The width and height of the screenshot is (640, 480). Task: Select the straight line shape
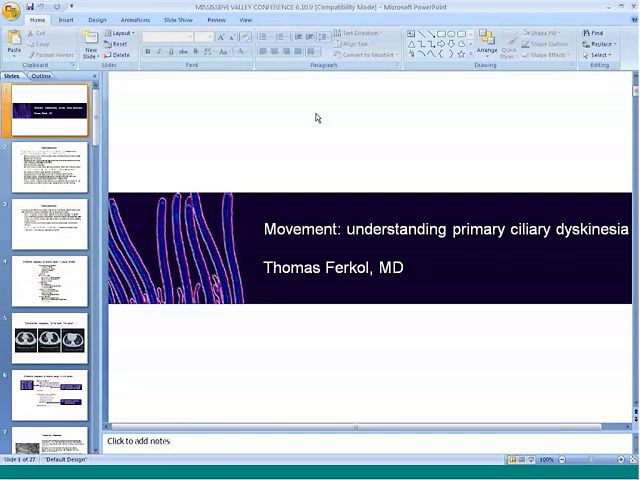click(421, 34)
